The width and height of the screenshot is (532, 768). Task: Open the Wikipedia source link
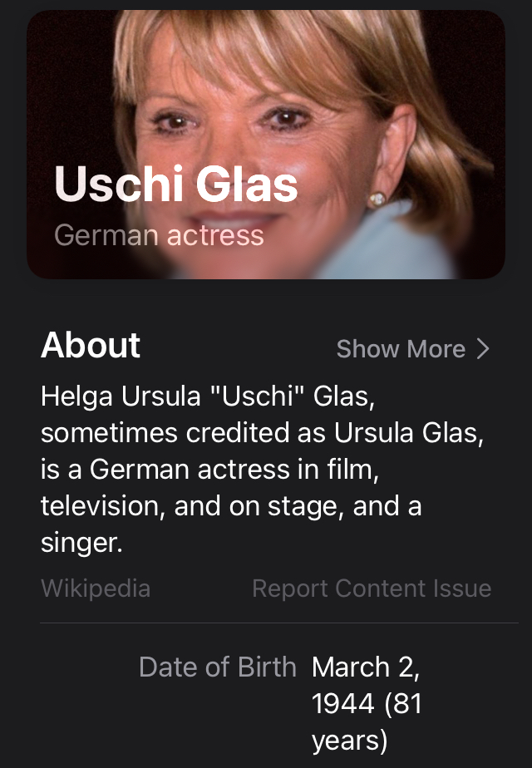coord(96,588)
